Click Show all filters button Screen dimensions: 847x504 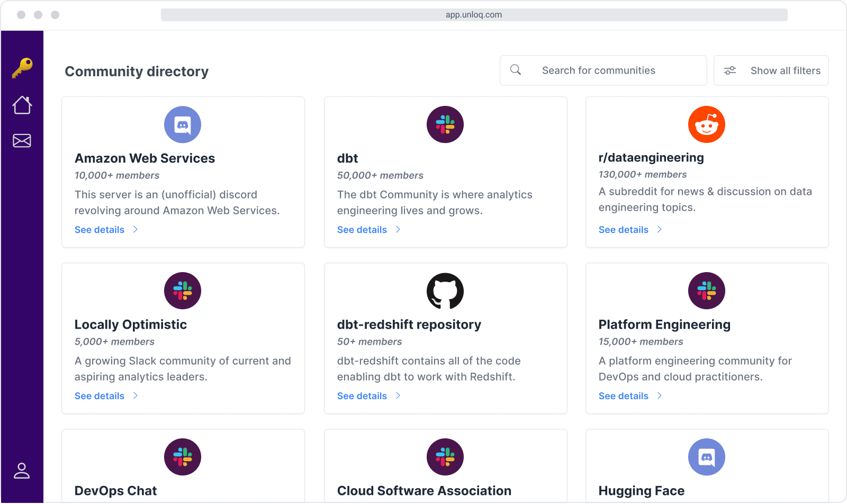point(771,70)
